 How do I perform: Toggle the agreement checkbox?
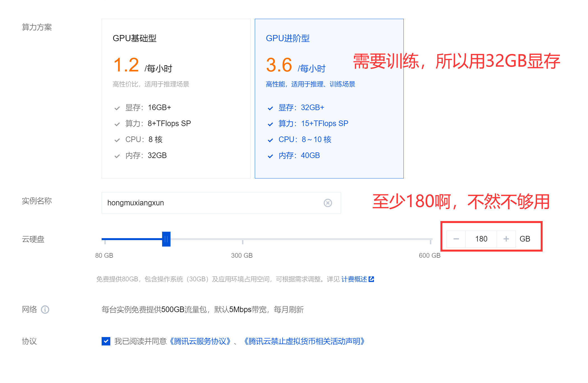click(x=106, y=341)
